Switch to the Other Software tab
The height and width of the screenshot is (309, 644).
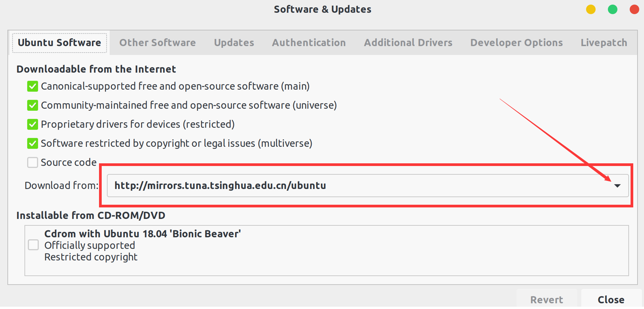tap(157, 43)
